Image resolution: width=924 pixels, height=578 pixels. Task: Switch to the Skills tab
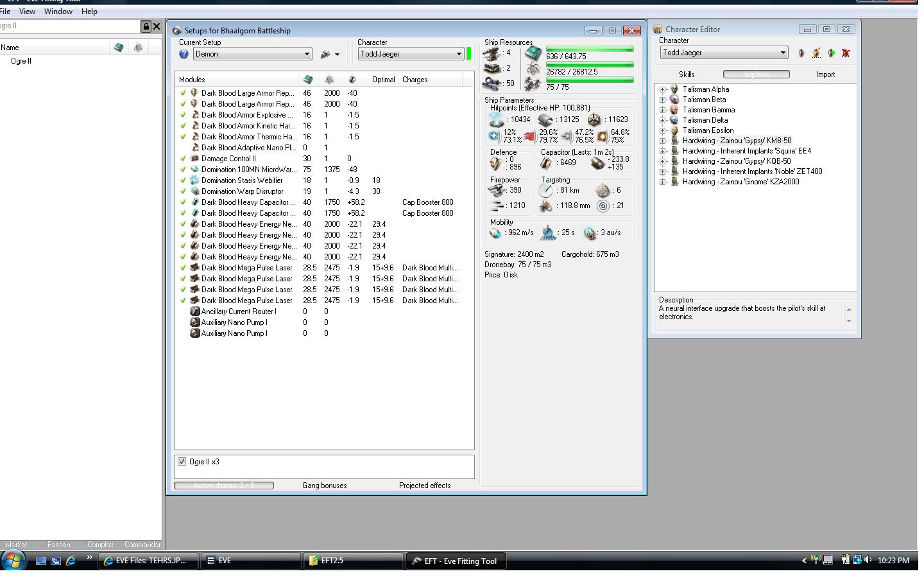coord(687,74)
